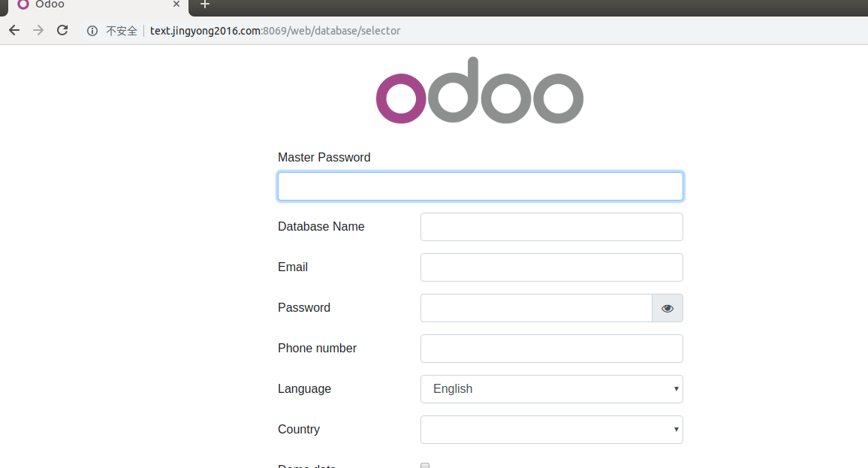The width and height of the screenshot is (868, 468).
Task: Click the Odoo favicon in the tab
Action: pyautogui.click(x=23, y=5)
